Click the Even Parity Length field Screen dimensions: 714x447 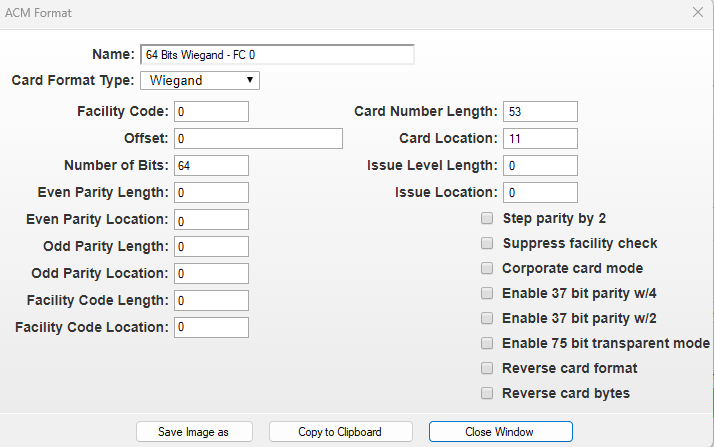[211, 193]
